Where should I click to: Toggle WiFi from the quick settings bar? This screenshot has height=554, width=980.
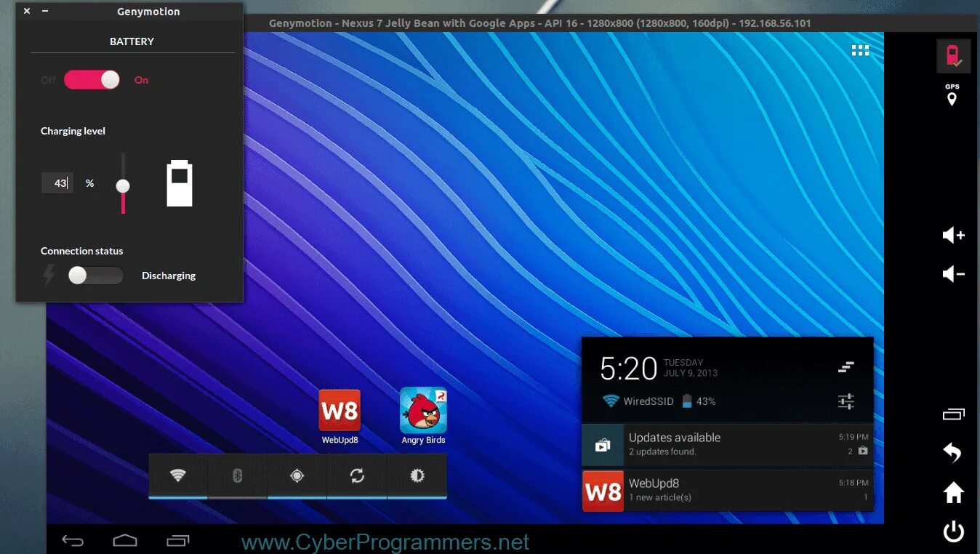[177, 476]
